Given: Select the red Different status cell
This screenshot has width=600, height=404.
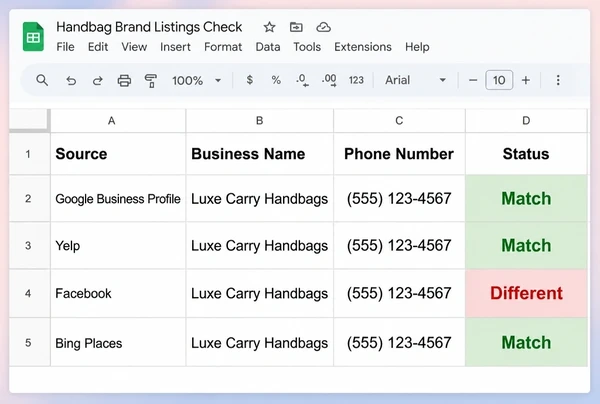Looking at the screenshot, I should (526, 293).
